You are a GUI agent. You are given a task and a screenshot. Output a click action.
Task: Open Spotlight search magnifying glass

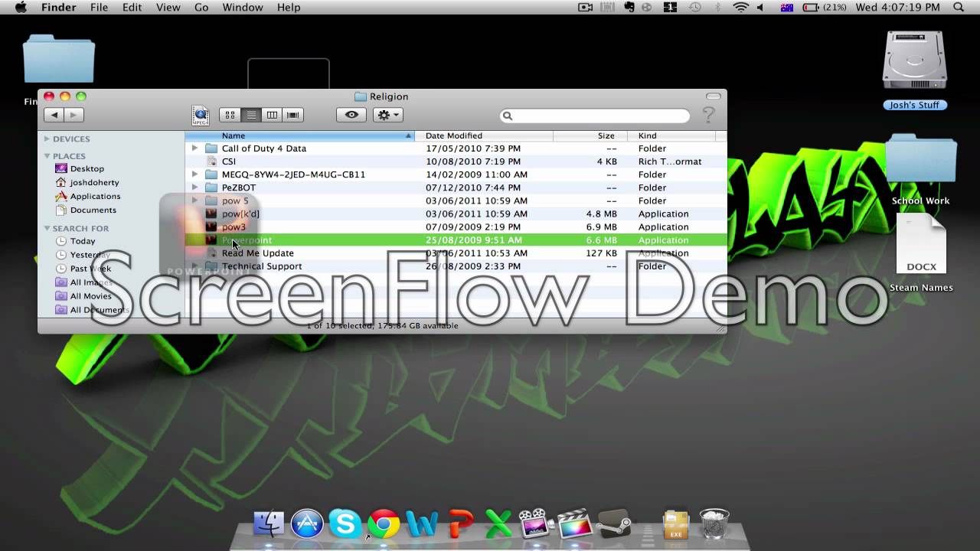[x=959, y=7]
